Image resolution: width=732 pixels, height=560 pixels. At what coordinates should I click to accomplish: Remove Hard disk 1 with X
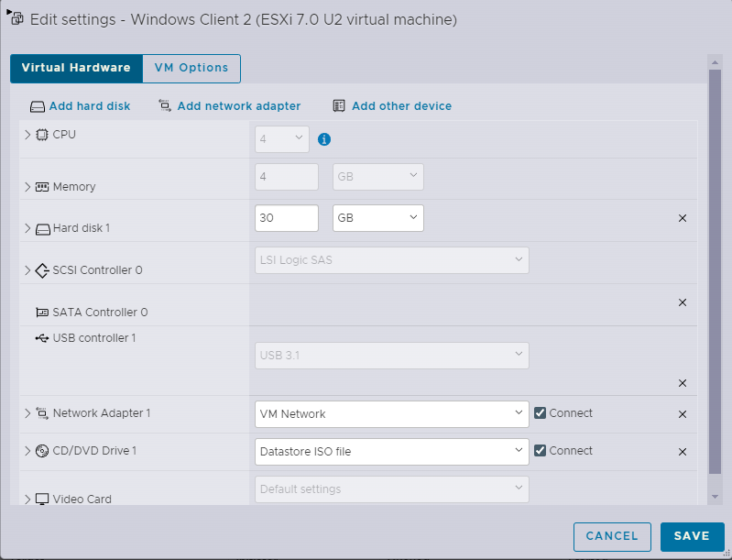click(682, 218)
